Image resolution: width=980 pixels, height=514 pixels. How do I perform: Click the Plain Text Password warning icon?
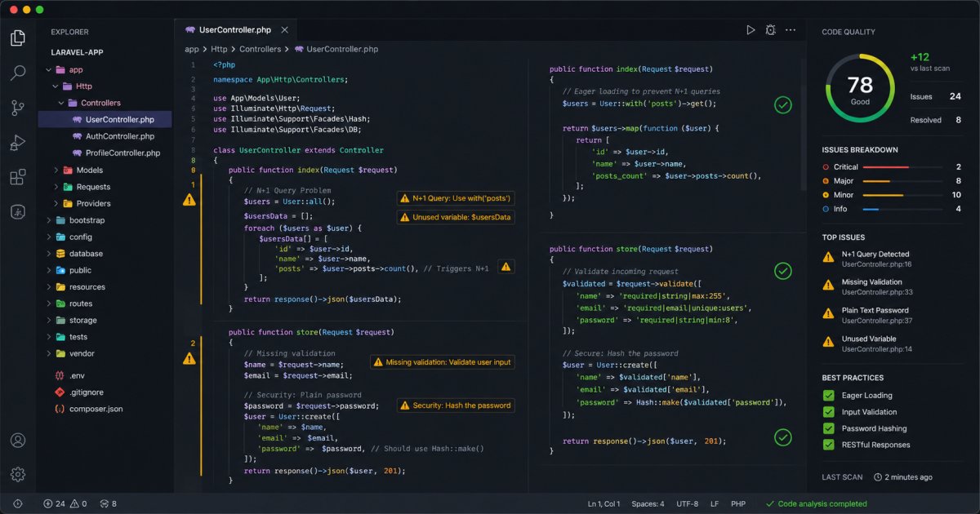[829, 313]
